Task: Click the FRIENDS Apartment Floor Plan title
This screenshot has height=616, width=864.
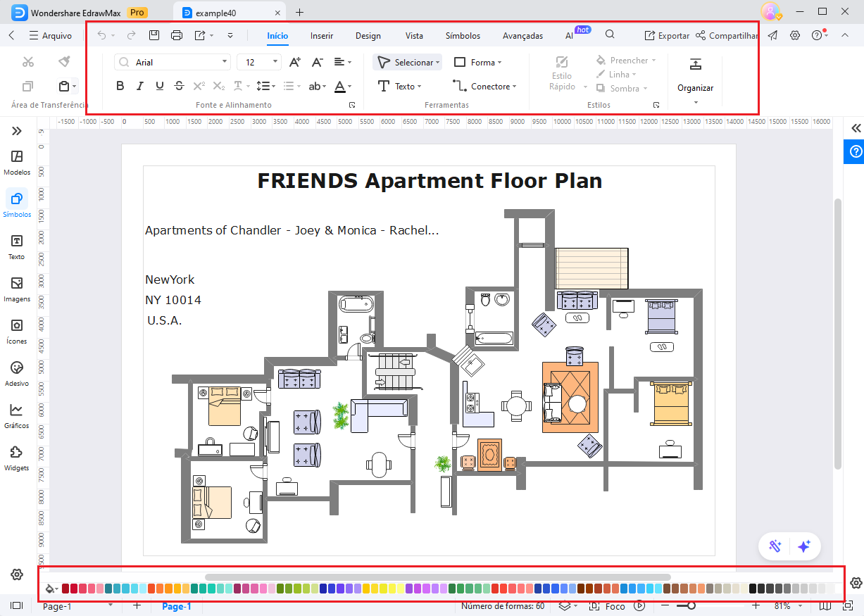Action: (x=430, y=181)
